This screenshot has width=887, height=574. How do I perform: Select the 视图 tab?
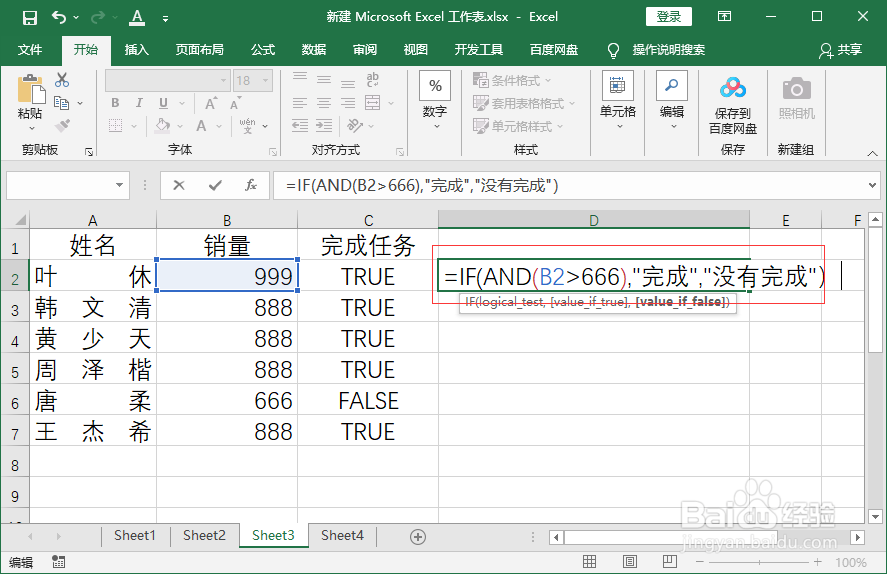click(415, 50)
